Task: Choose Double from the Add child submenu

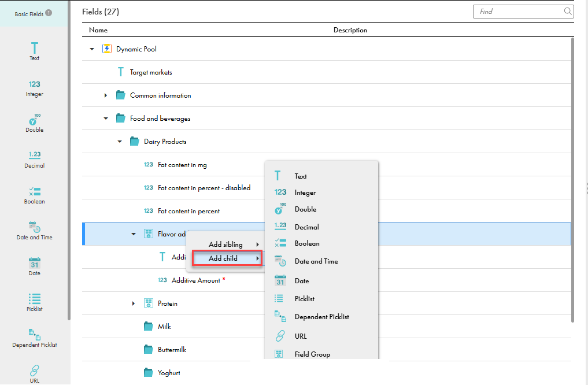Action: point(321,209)
